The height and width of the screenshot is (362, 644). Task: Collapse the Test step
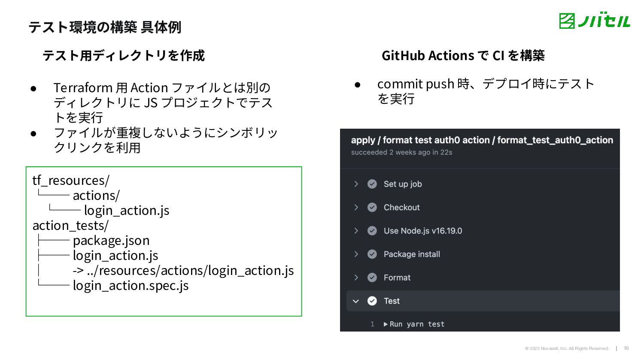tap(356, 301)
